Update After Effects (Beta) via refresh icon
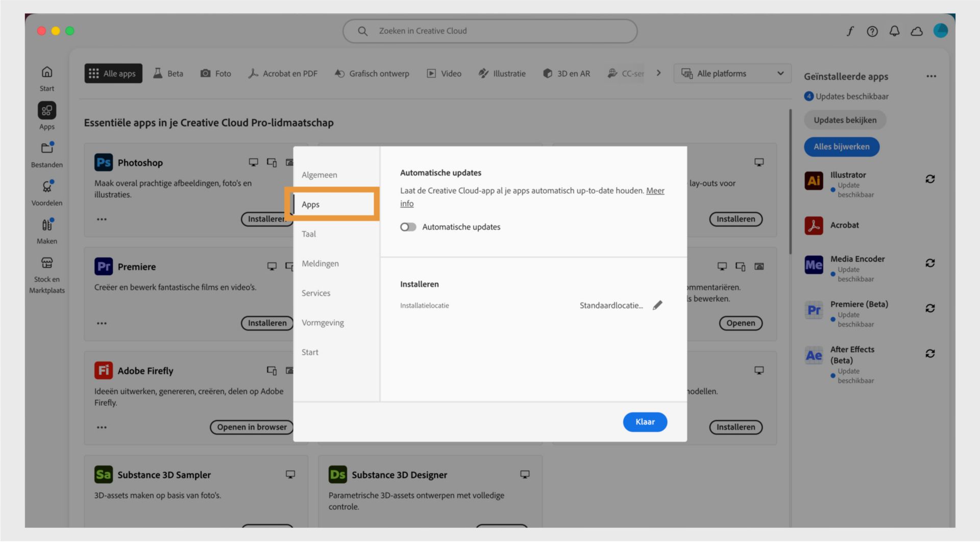980x542 pixels. [x=930, y=354]
